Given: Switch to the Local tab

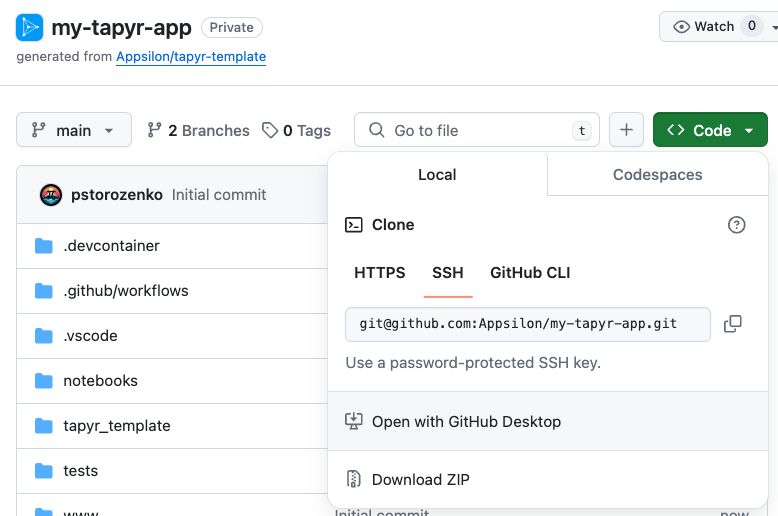Looking at the screenshot, I should click(437, 175).
